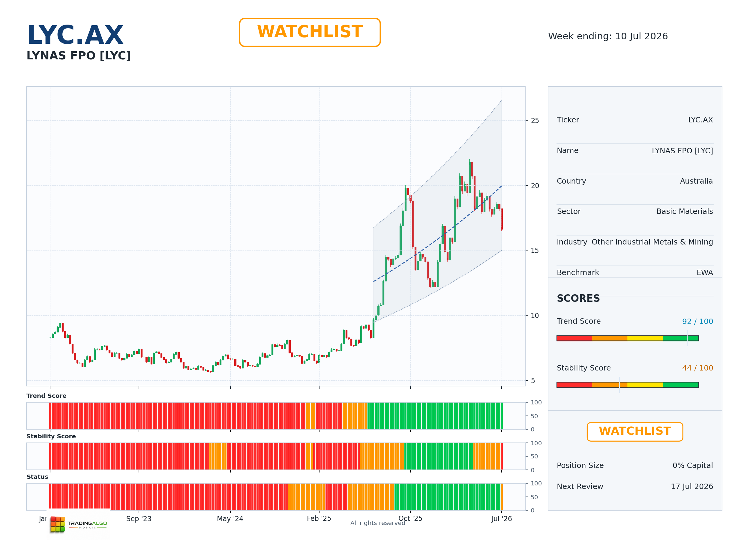This screenshot has height=540, width=756.
Task: Click the LYC.AX ticker heading
Action: point(75,35)
